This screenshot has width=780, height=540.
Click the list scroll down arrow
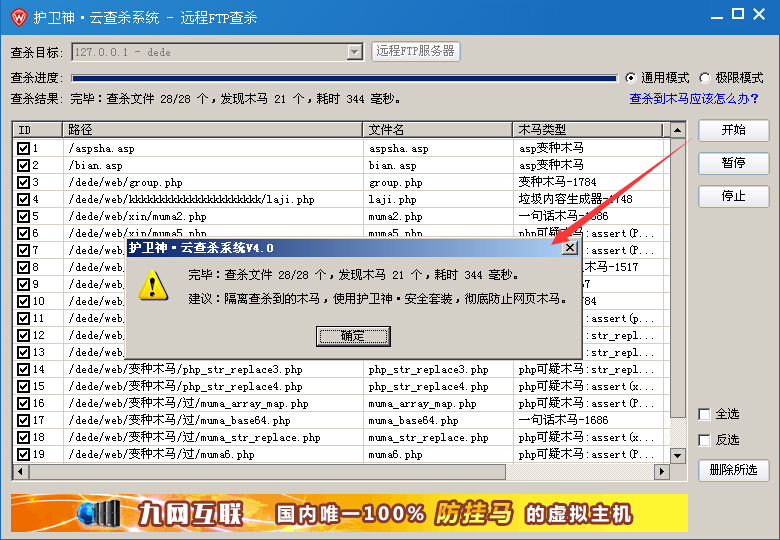pyautogui.click(x=678, y=455)
